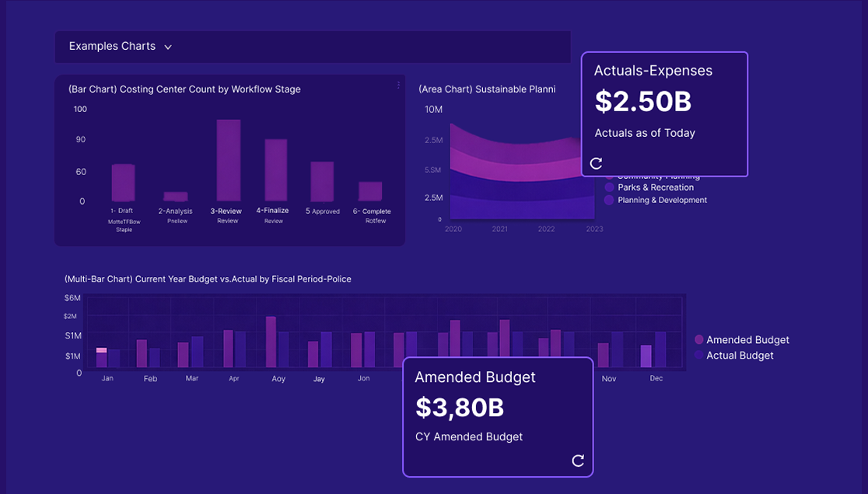The image size is (868, 494).
Task: Click the 2-Analysis bar
Action: [175, 197]
